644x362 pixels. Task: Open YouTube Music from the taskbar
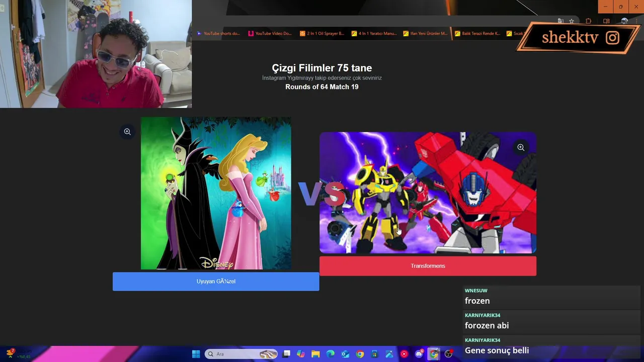tap(404, 354)
